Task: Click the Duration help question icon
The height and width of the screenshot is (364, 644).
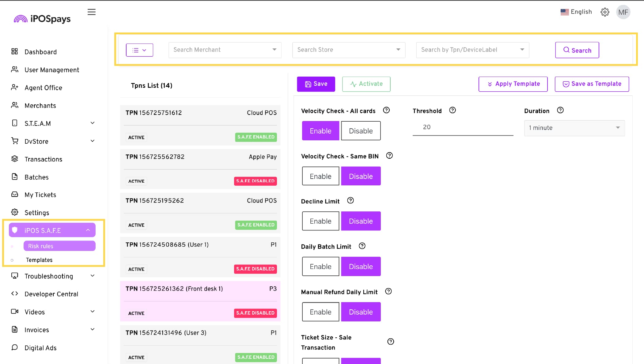Action: [560, 110]
